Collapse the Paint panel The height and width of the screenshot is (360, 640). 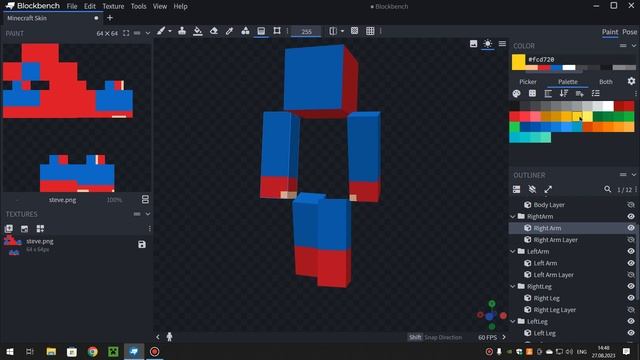[148, 33]
